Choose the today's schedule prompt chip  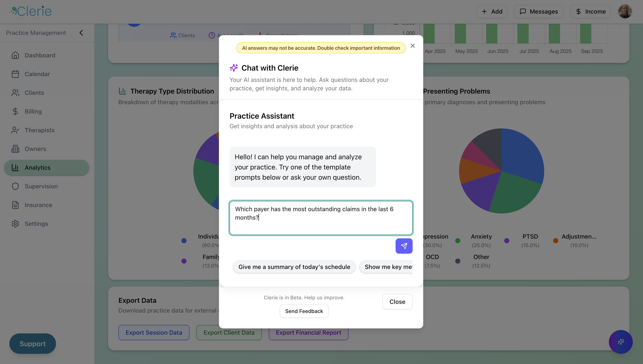(294, 267)
